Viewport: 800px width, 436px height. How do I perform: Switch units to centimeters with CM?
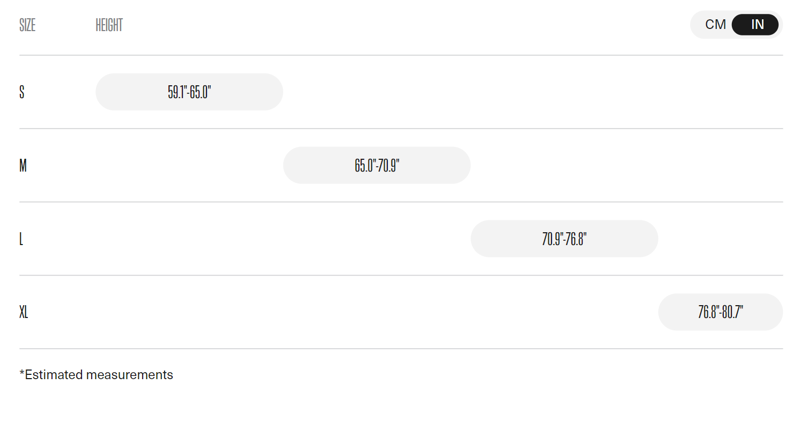click(x=715, y=25)
